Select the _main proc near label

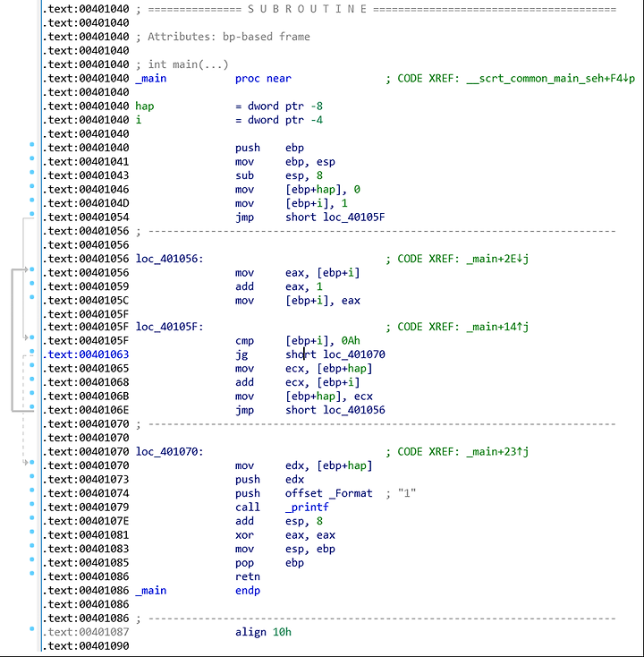click(x=151, y=79)
